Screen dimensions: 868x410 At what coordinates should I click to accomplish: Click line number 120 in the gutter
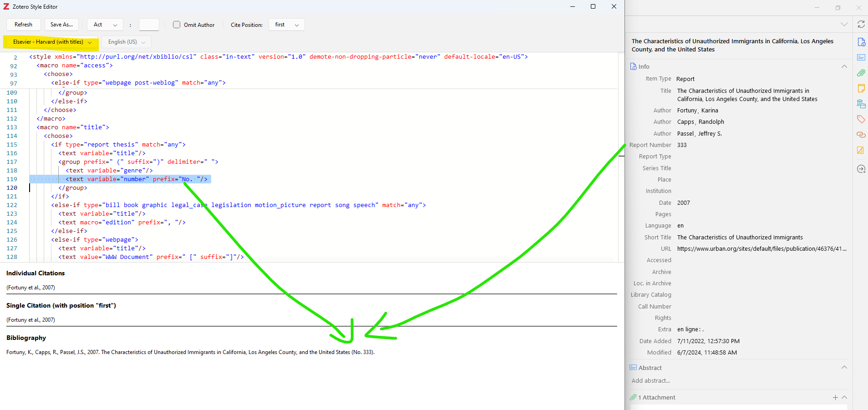coord(12,188)
